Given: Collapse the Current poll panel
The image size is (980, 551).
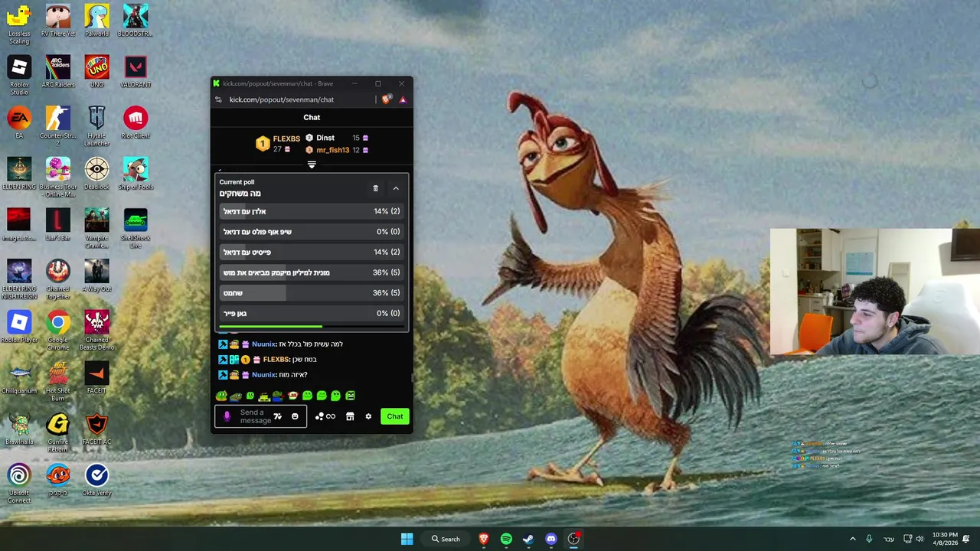Looking at the screenshot, I should click(x=396, y=188).
